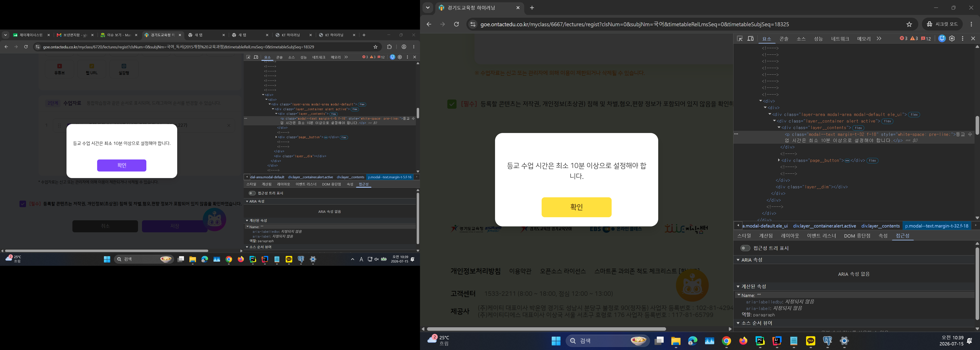
Task: Collapse the ARIA 속성 section in right panel
Action: [738, 260]
